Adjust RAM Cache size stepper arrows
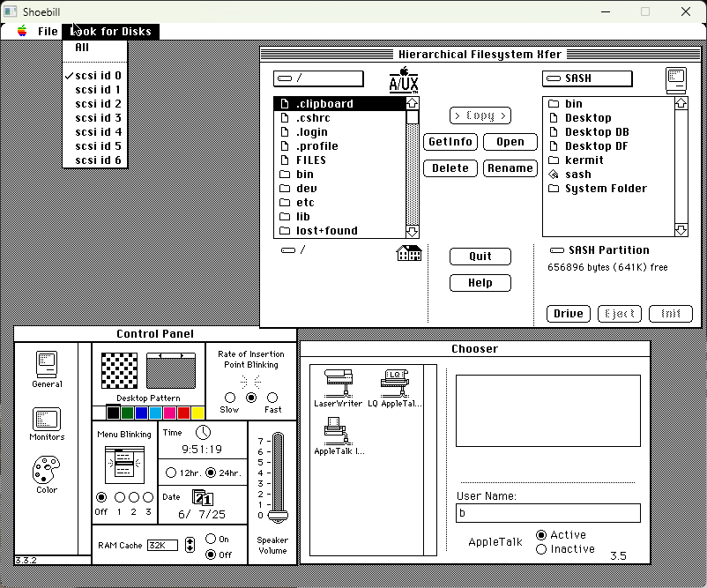The height and width of the screenshot is (588, 707). [x=190, y=545]
